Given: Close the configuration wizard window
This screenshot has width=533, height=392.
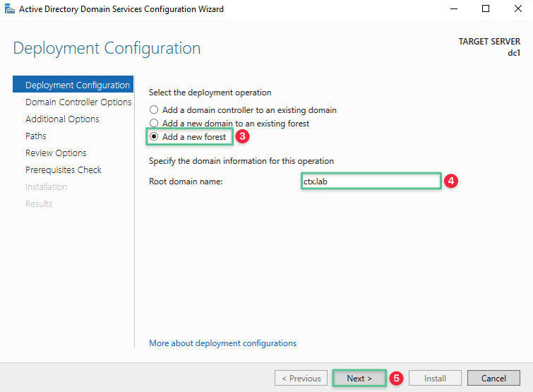Looking at the screenshot, I should point(517,9).
